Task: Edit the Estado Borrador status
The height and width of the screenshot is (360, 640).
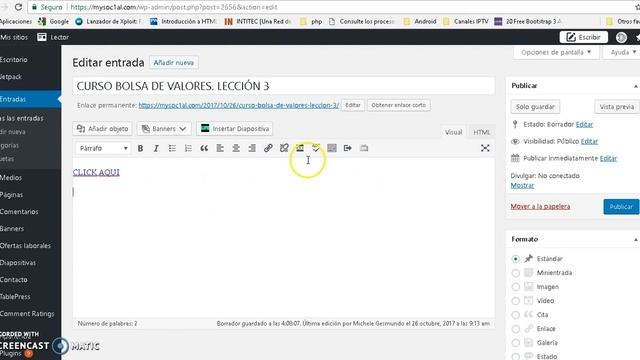Action: (584, 124)
